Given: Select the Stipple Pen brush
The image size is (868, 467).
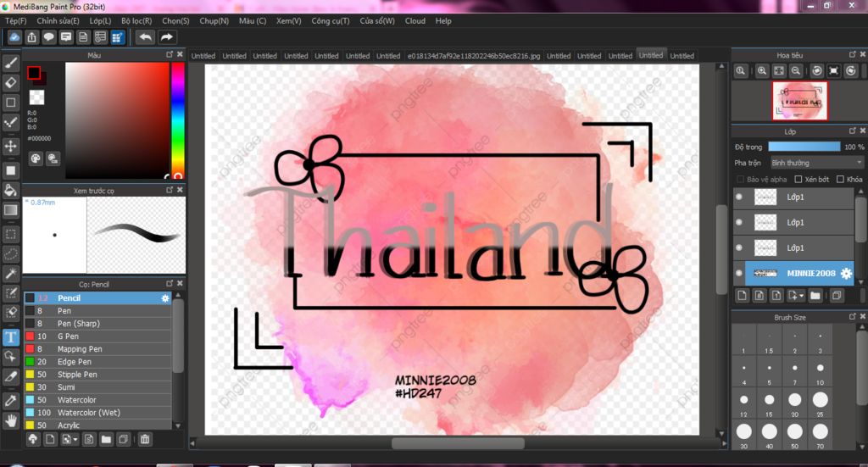Looking at the screenshot, I should pyautogui.click(x=97, y=375).
